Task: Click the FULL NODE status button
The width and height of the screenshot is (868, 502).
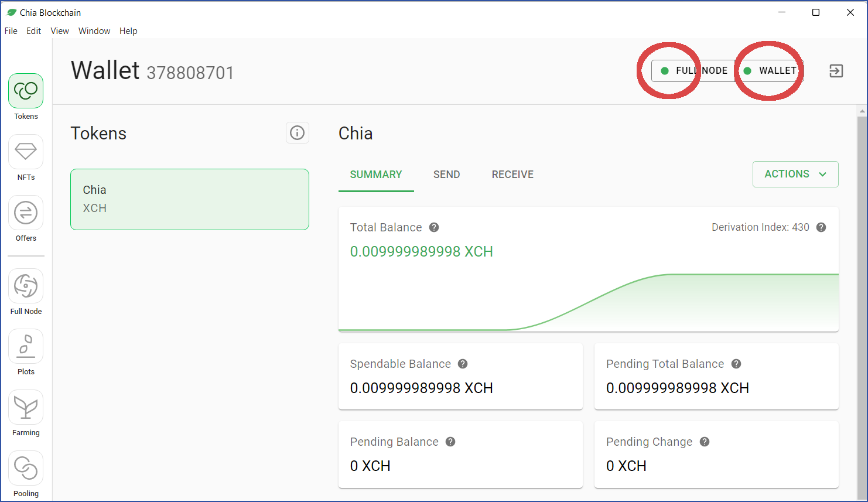Action: pos(693,71)
